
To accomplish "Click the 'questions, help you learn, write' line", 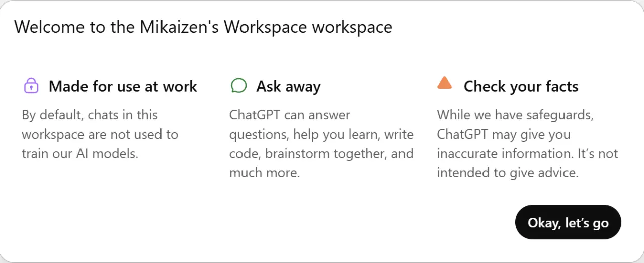I will pyautogui.click(x=321, y=135).
